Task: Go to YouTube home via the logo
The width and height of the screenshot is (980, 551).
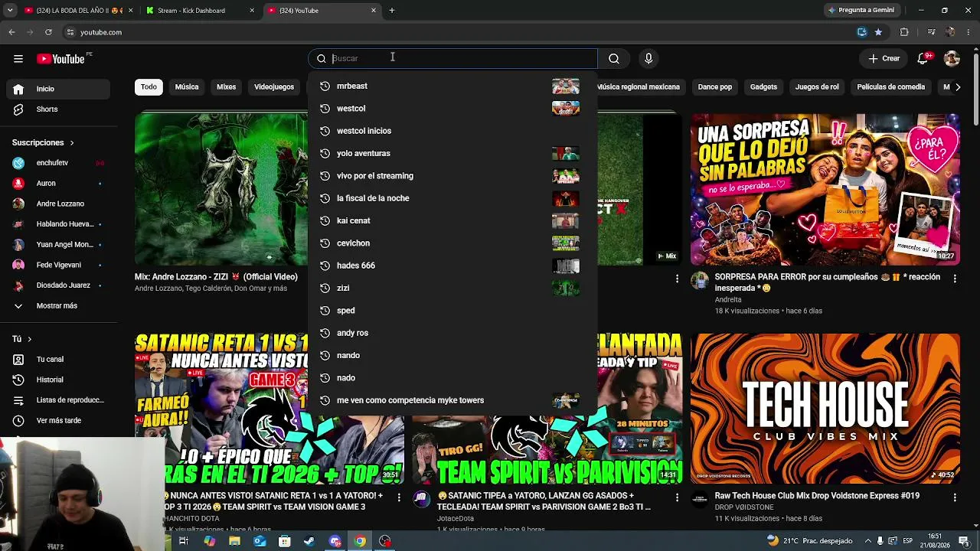Action: 60,59
